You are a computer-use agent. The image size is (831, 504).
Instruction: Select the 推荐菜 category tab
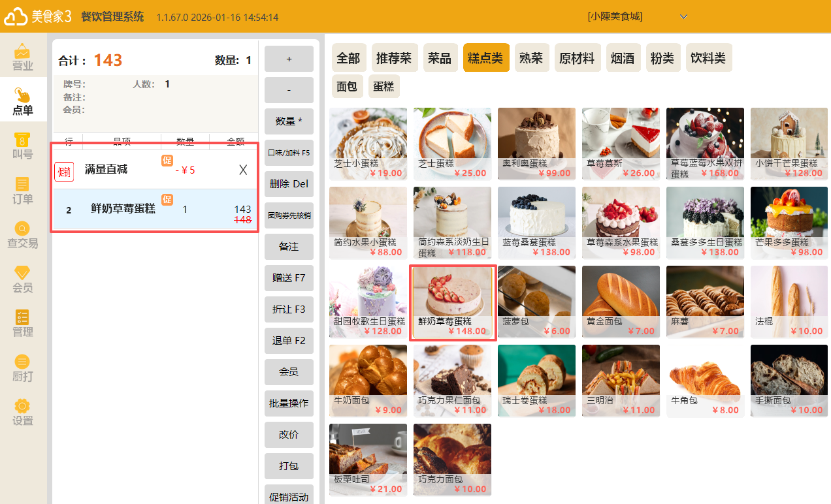tap(394, 58)
